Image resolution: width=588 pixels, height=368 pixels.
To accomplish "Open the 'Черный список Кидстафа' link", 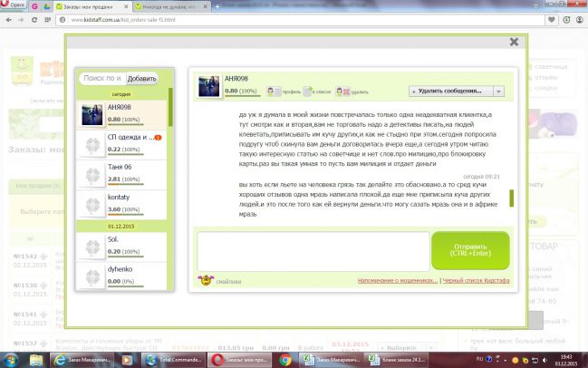I will coord(477,281).
